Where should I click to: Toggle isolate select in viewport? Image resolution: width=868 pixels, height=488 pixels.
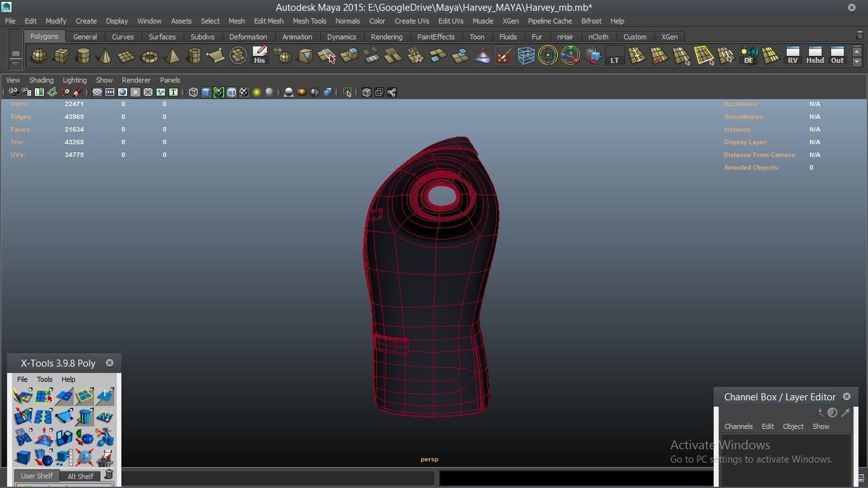point(348,92)
